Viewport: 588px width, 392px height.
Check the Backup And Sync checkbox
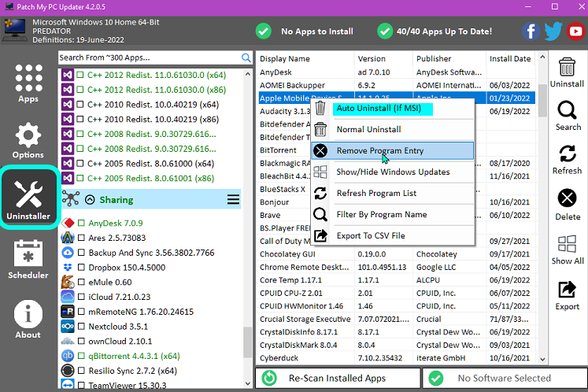81,253
